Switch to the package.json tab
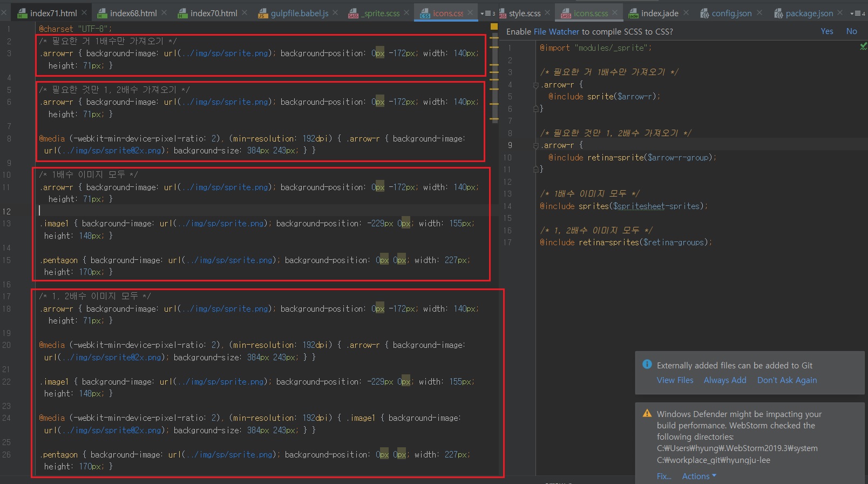This screenshot has width=868, height=484. click(809, 13)
